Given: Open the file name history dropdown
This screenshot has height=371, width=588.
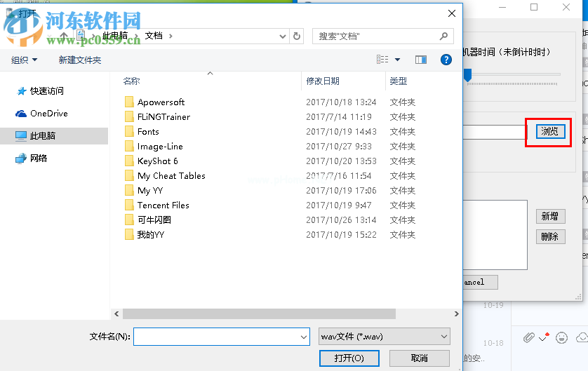Looking at the screenshot, I should pyautogui.click(x=304, y=337).
